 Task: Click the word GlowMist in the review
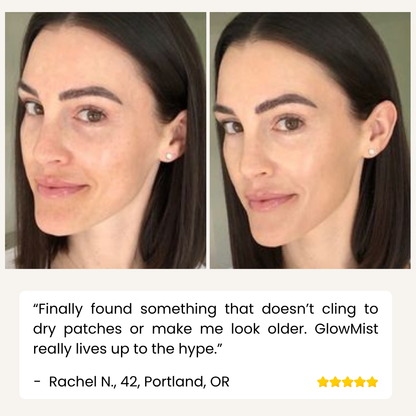[x=346, y=329]
